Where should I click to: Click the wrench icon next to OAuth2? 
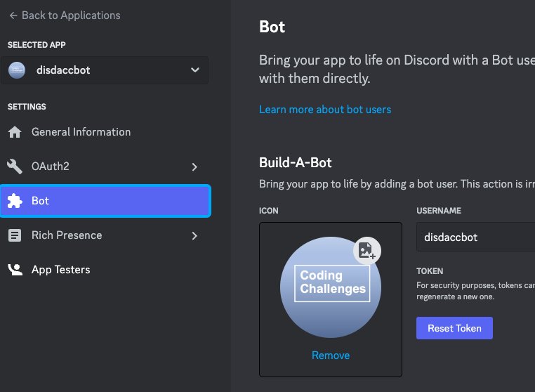click(15, 166)
